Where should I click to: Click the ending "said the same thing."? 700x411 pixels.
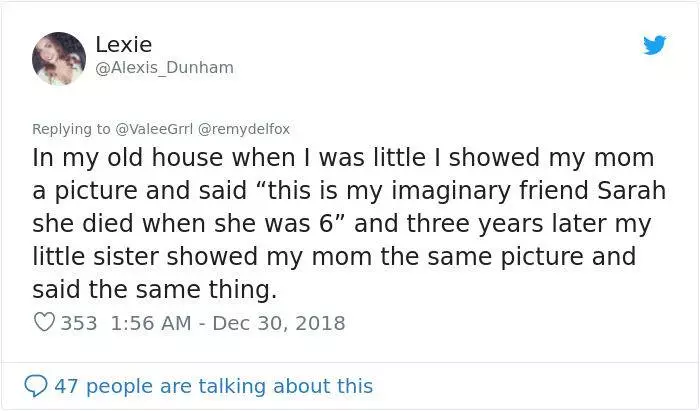[x=154, y=290]
